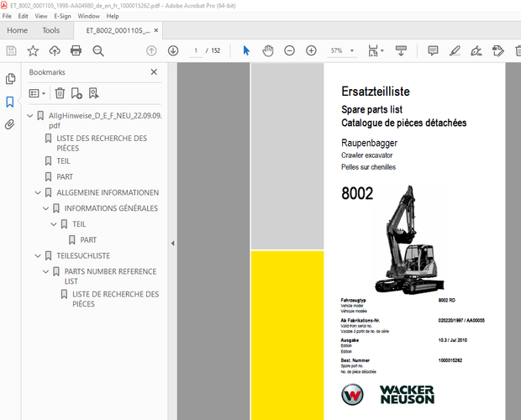Screen dimensions: 521x420
Task: Collapse INFORMATIONS GÉNÉRALES bookmark
Action: pyautogui.click(x=46, y=208)
